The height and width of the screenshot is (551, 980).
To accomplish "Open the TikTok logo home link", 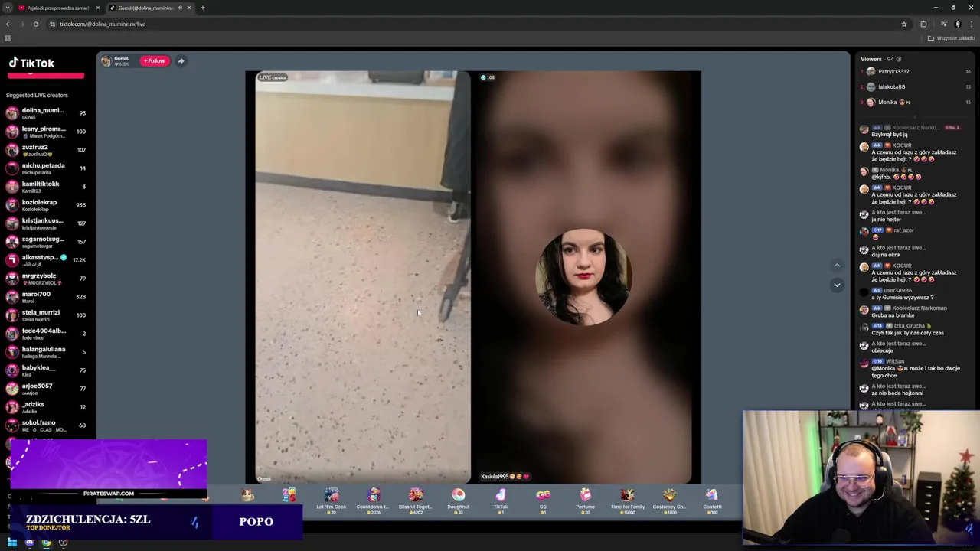I will point(31,64).
